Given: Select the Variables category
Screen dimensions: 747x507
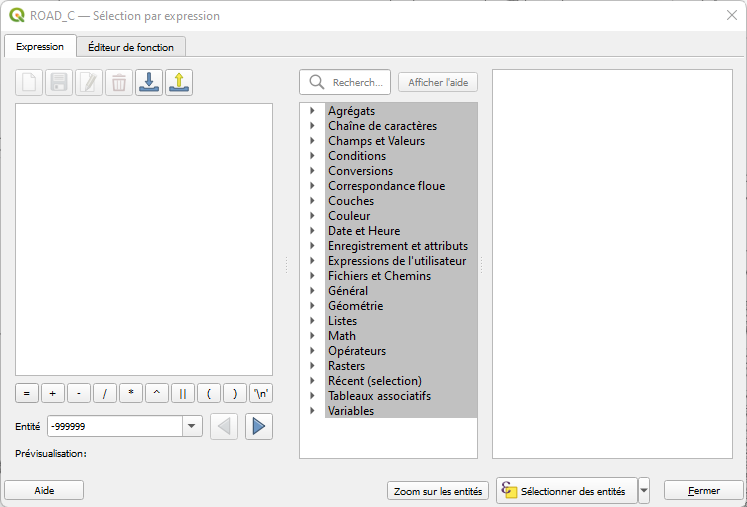Looking at the screenshot, I should click(351, 411).
